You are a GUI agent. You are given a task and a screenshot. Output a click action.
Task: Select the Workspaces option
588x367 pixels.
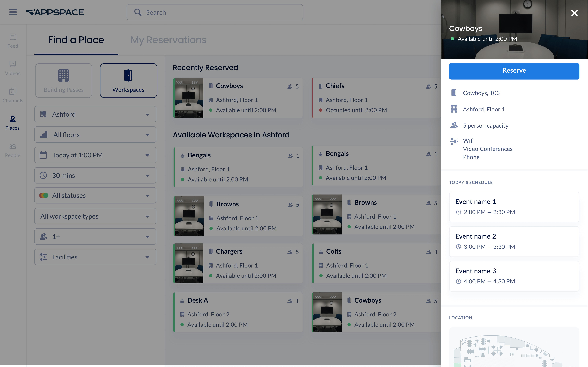[128, 81]
